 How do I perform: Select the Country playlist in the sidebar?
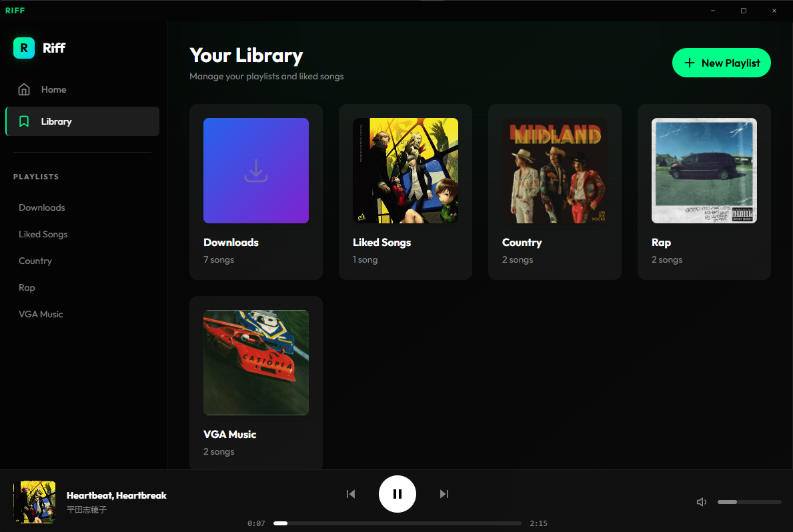point(35,261)
